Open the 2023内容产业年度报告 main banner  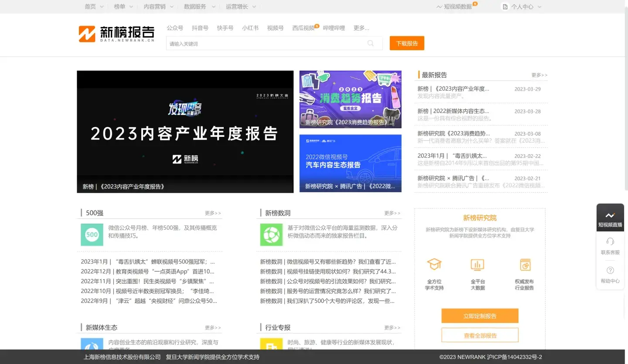pyautogui.click(x=185, y=132)
